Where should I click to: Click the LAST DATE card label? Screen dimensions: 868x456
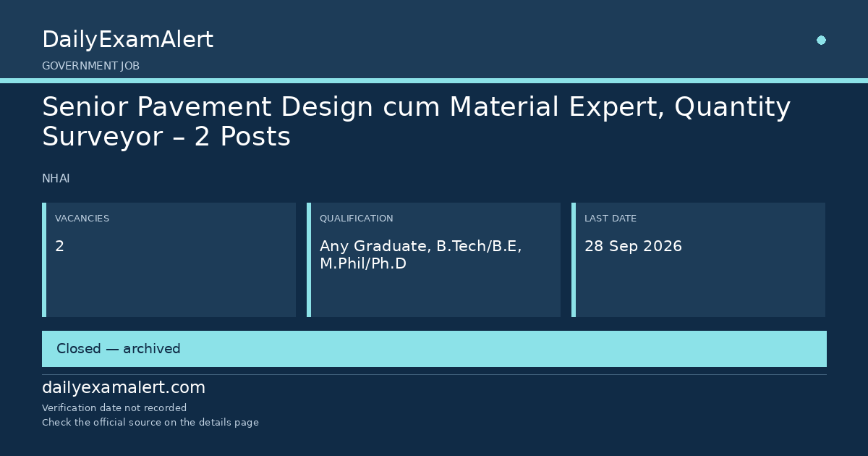point(610,219)
